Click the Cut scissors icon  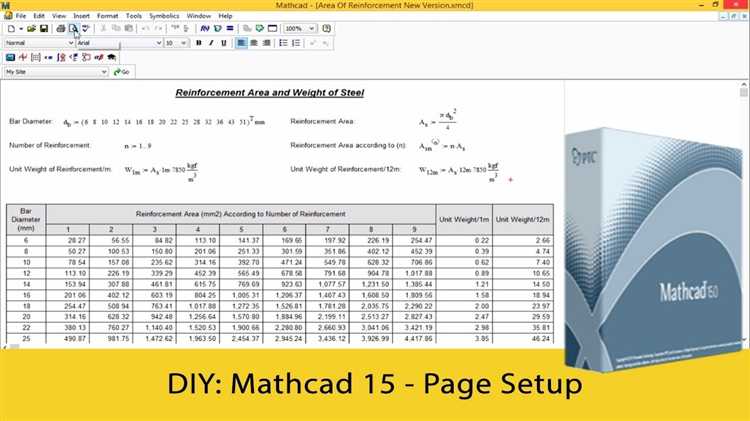pos(103,29)
